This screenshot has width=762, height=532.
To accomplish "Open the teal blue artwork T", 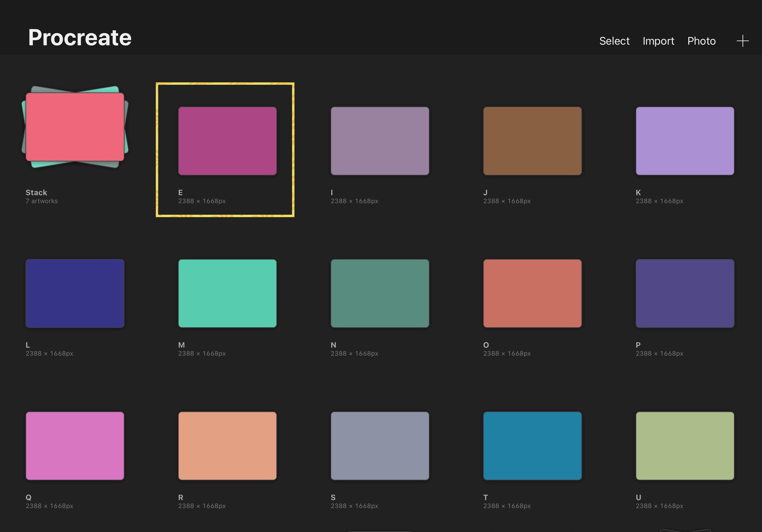I will tap(532, 446).
